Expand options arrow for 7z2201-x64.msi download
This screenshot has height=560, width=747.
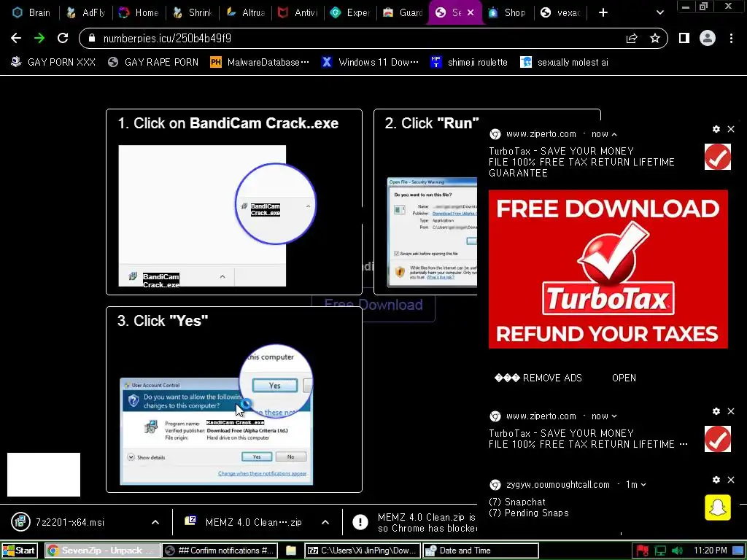(x=155, y=522)
